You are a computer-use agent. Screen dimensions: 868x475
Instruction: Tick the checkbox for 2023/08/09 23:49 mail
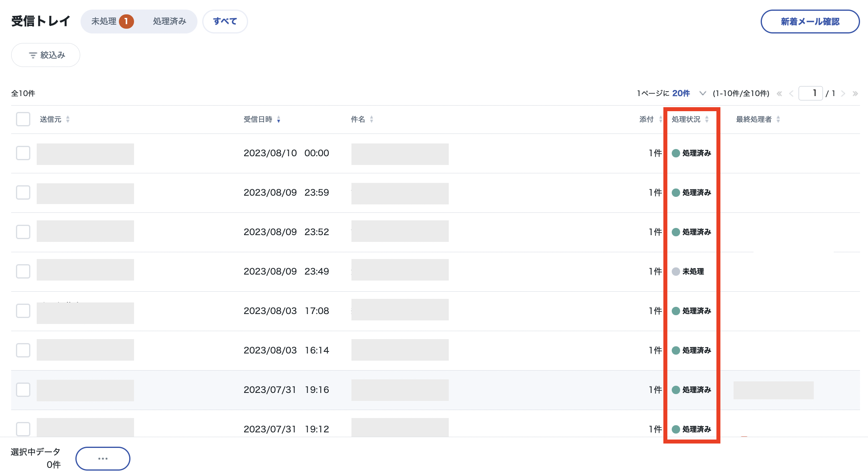(x=23, y=271)
